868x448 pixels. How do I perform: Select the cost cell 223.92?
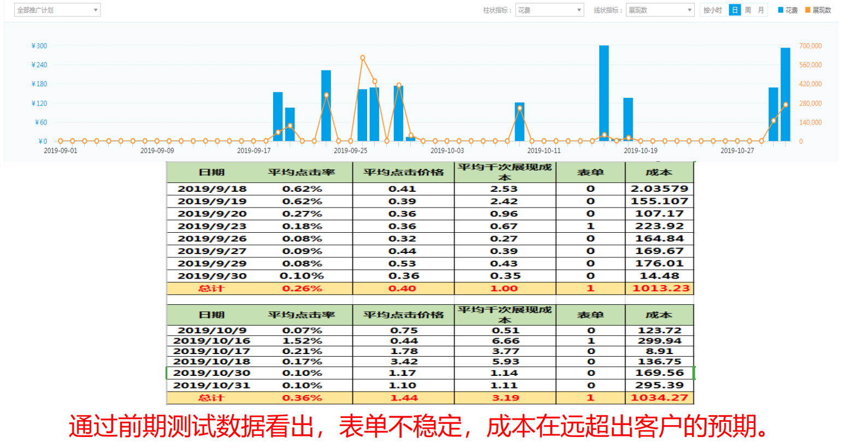[x=659, y=226]
